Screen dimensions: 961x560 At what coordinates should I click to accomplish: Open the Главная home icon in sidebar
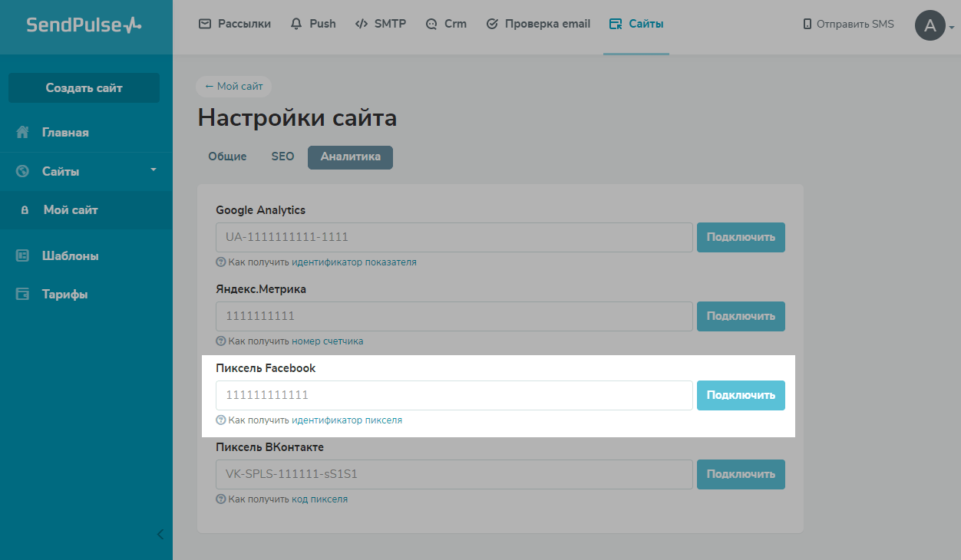(x=23, y=133)
